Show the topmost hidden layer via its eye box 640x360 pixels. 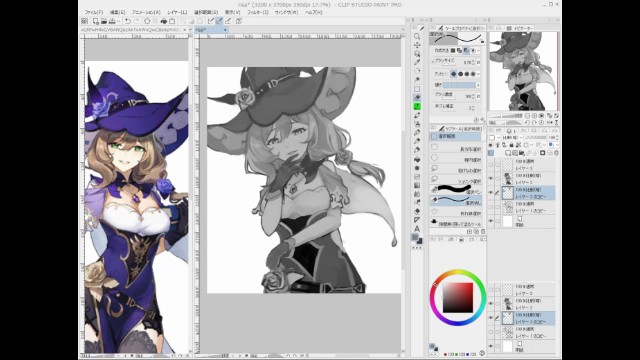(491, 164)
